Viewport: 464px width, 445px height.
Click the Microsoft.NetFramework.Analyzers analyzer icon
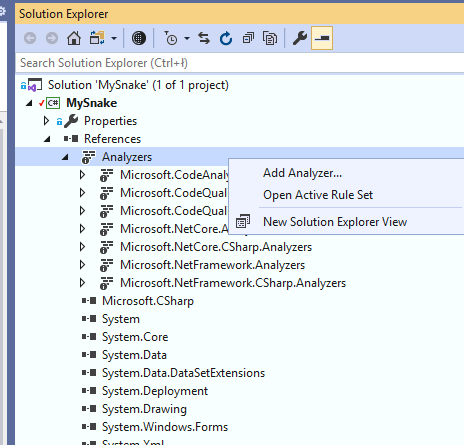pos(106,265)
